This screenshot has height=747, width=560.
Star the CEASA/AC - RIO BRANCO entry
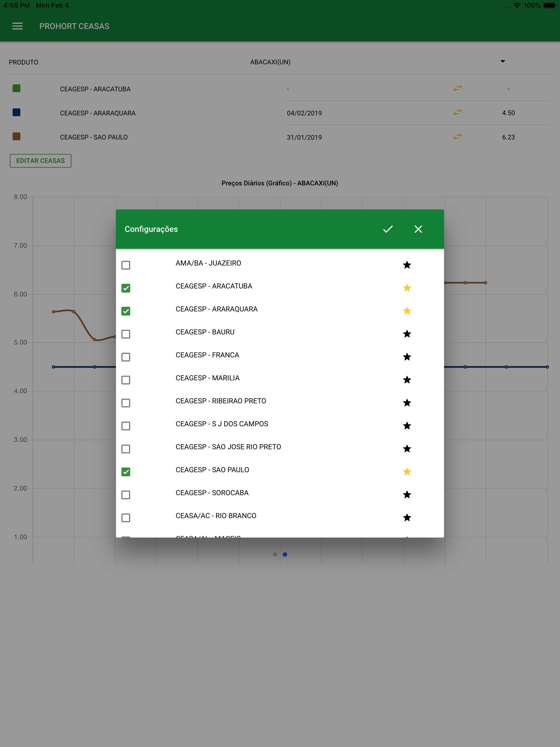(x=407, y=518)
